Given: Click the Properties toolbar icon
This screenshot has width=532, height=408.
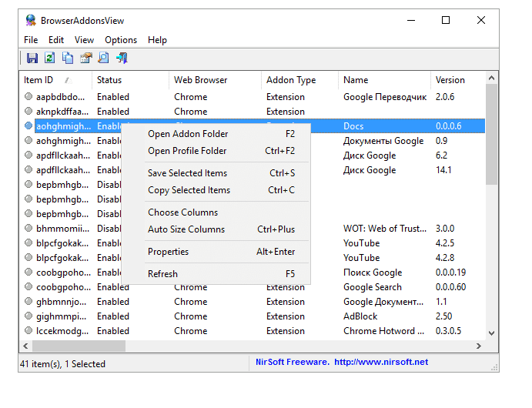Looking at the screenshot, I should [85, 58].
